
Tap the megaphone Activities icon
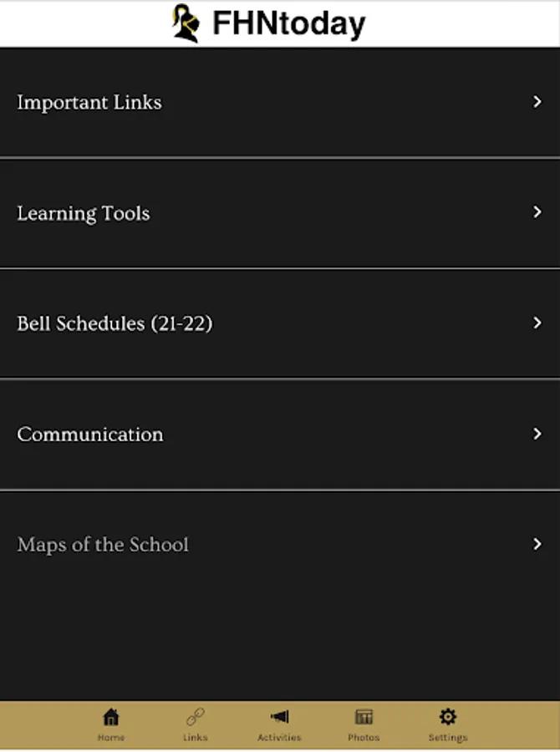coord(279,717)
